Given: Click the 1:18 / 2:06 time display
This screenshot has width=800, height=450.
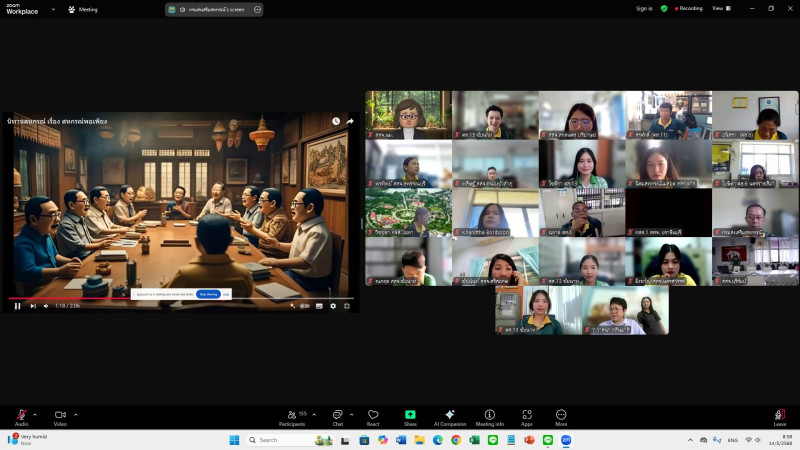Looking at the screenshot, I should tap(67, 306).
